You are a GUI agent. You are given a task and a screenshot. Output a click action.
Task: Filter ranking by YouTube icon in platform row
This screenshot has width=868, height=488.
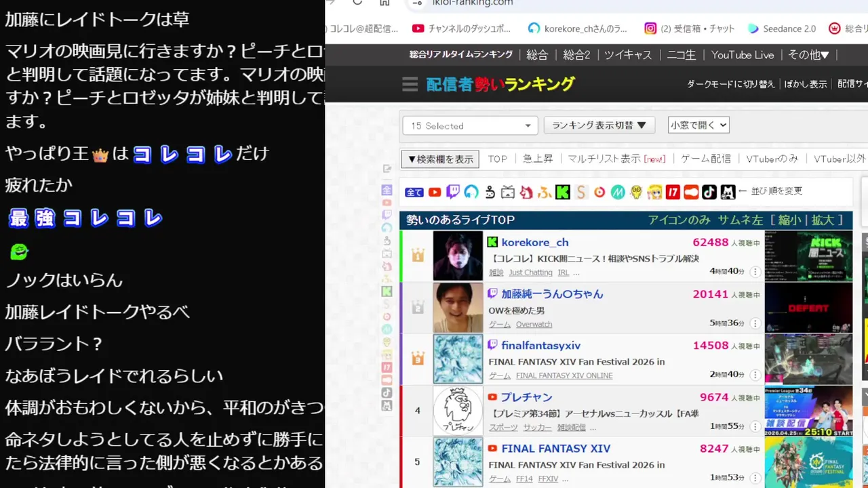435,192
